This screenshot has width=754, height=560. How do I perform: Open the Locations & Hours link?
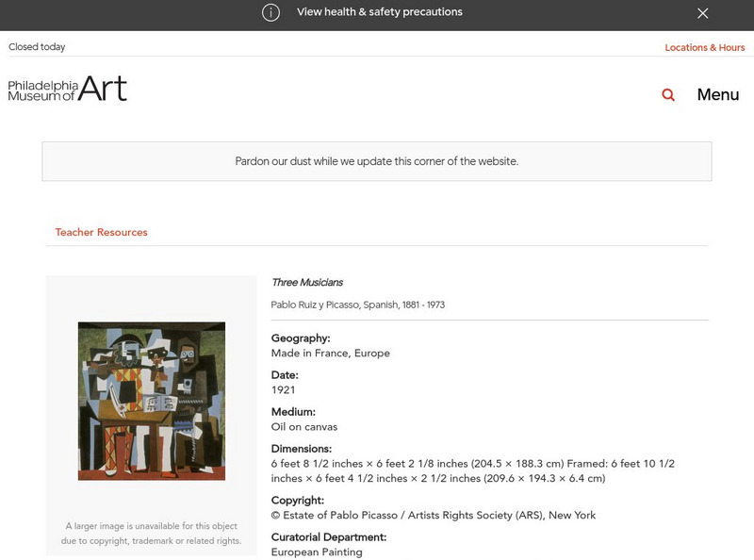point(704,47)
